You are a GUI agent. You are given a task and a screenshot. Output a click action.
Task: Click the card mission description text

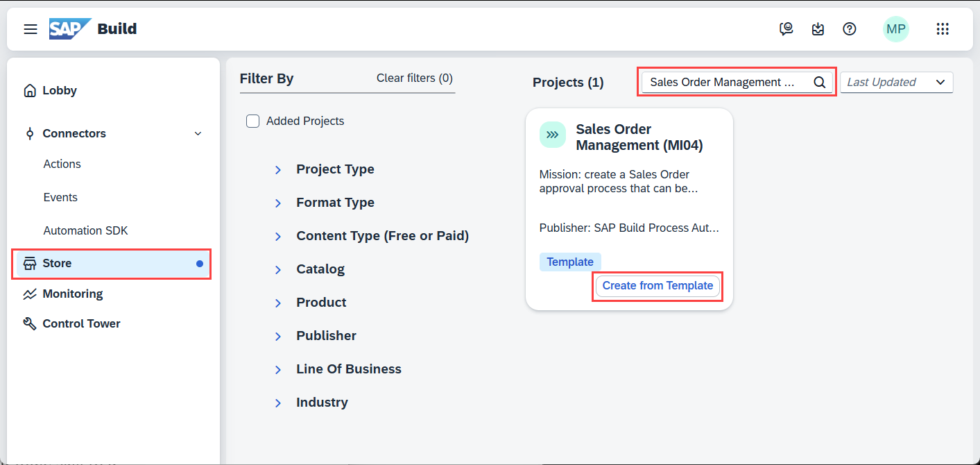click(618, 181)
